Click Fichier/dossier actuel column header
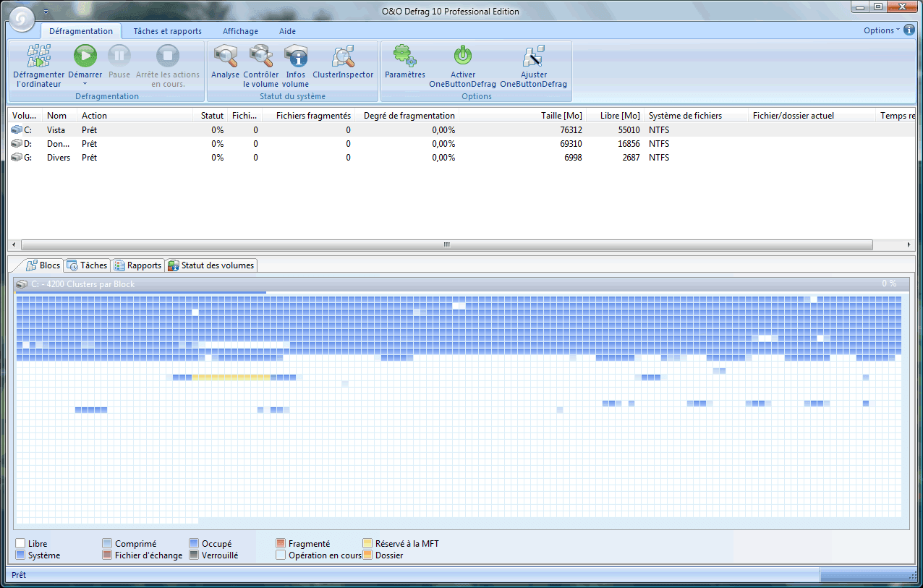This screenshot has height=588, width=923. [812, 116]
